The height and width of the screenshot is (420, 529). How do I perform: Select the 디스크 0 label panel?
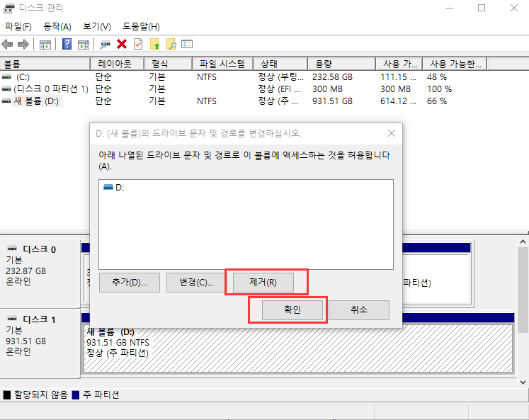click(40, 273)
